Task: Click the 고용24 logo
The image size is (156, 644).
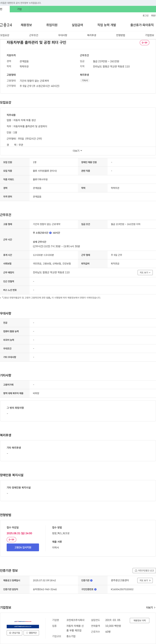Action: pyautogui.click(x=6, y=25)
